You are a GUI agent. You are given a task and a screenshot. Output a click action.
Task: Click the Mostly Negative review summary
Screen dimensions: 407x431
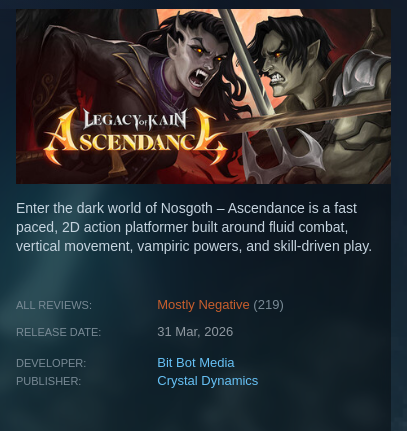click(x=203, y=305)
